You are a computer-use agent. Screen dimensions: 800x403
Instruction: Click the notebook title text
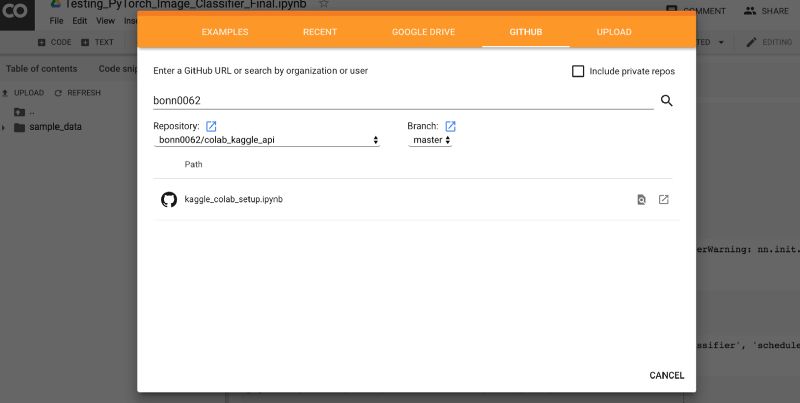click(x=185, y=4)
